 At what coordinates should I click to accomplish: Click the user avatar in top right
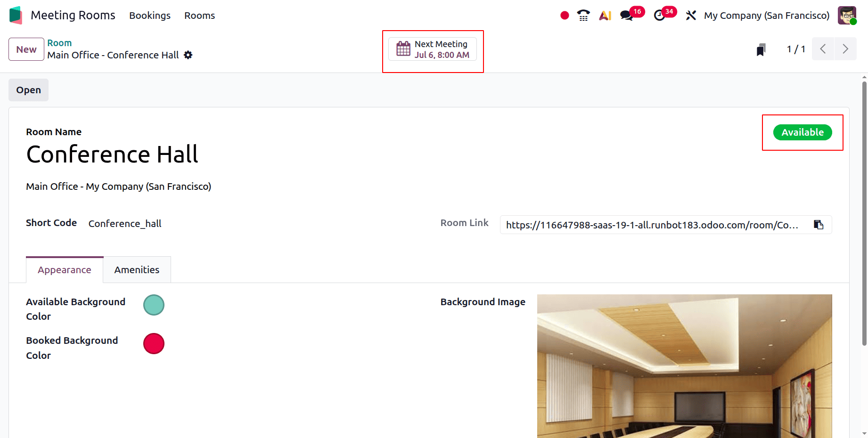[x=847, y=16]
